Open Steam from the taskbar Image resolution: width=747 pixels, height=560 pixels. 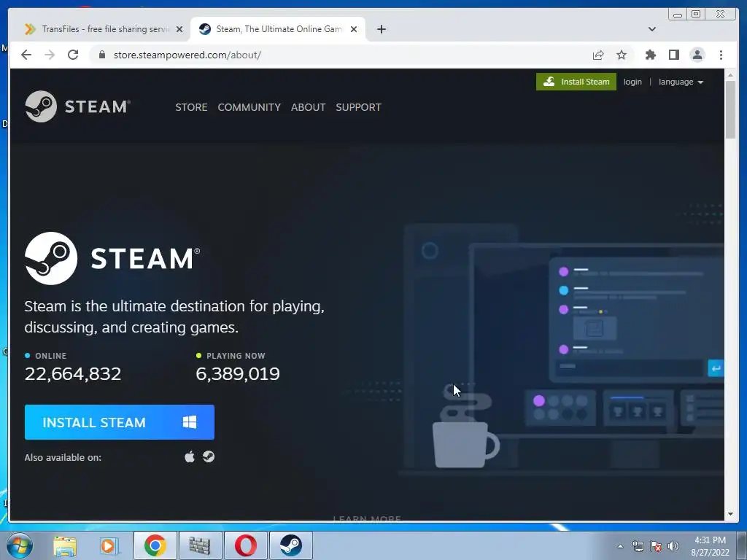(290, 545)
